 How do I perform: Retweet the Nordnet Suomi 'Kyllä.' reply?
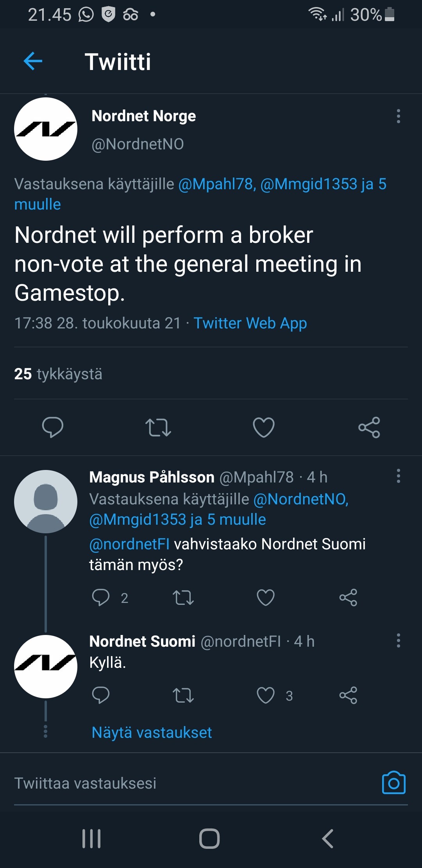pos(183,695)
